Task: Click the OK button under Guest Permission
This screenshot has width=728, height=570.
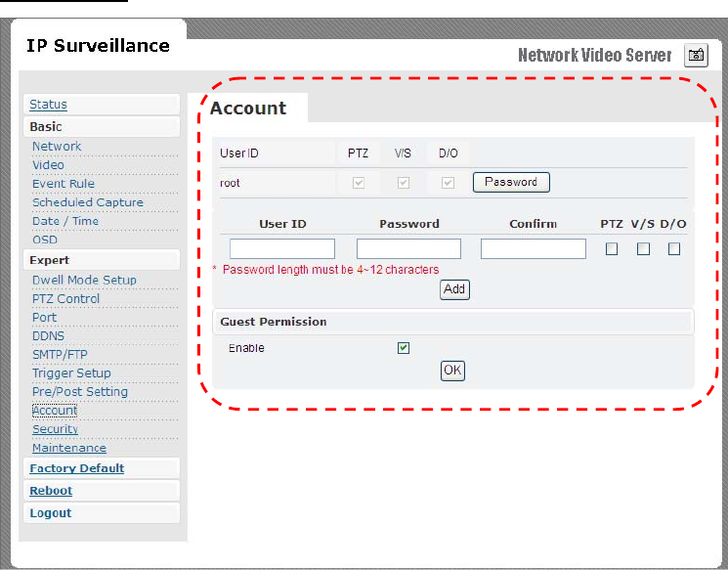Action: [x=452, y=371]
